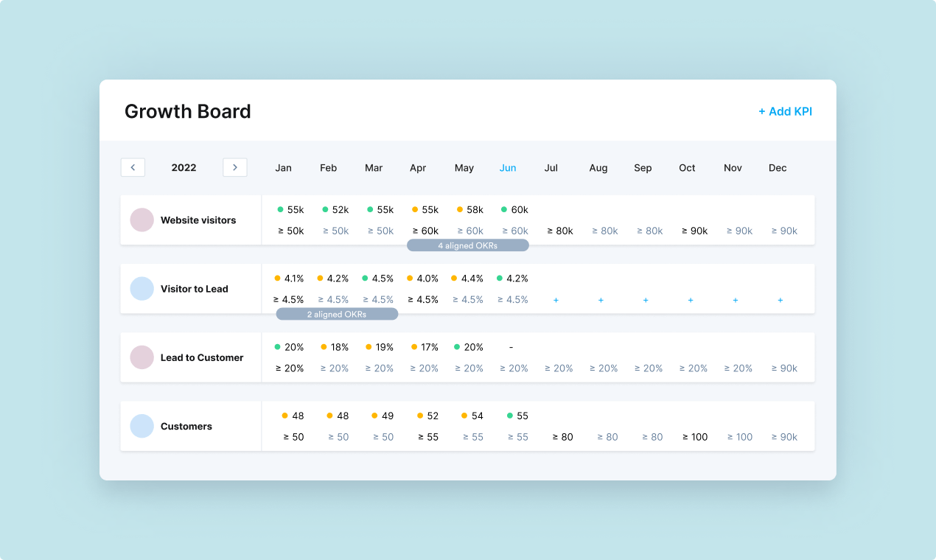Add a Nov target for Visitor to Lead

tap(736, 300)
